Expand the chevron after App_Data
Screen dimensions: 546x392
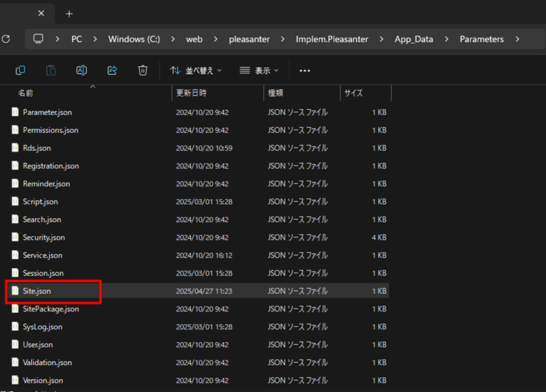tap(446, 39)
